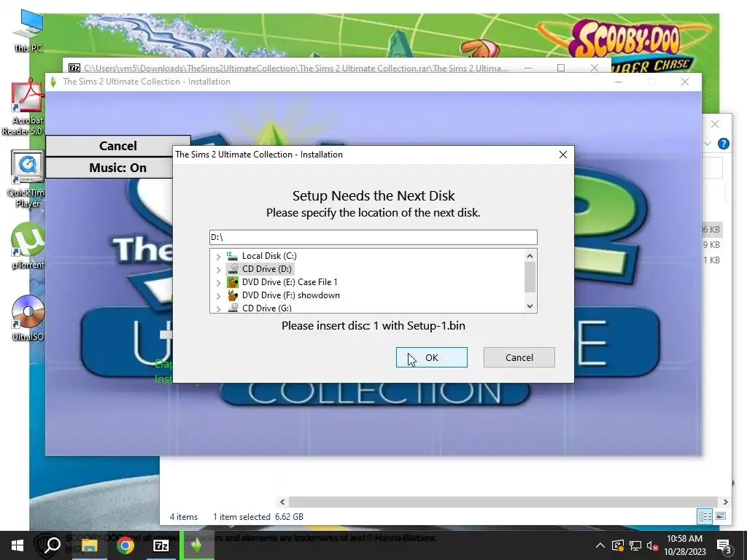The height and width of the screenshot is (560, 747).
Task: Click the Explorer horizontal scroll left arrow
Action: click(282, 502)
